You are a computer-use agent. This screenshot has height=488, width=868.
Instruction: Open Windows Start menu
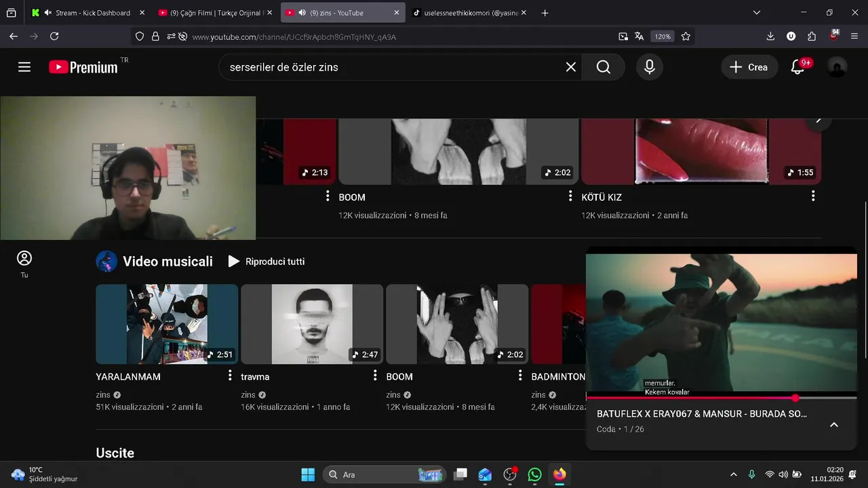coord(308,474)
